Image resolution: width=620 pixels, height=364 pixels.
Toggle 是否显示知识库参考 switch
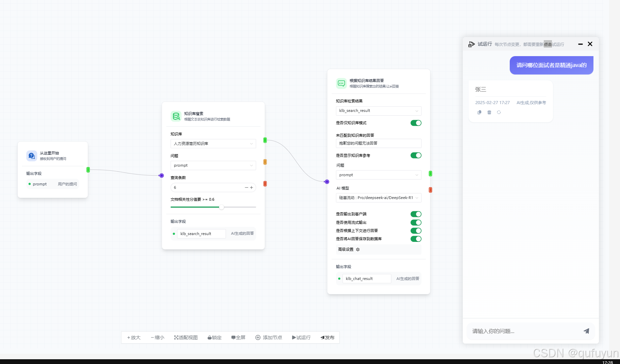pyautogui.click(x=416, y=155)
